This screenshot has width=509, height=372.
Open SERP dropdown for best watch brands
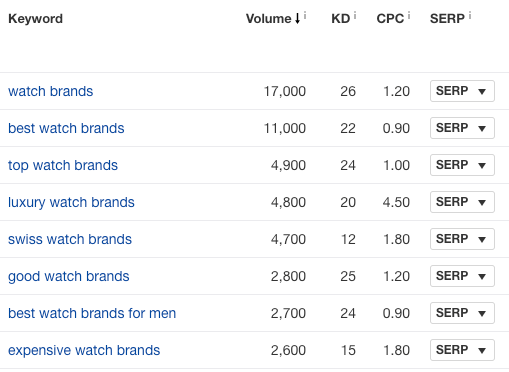click(x=462, y=128)
